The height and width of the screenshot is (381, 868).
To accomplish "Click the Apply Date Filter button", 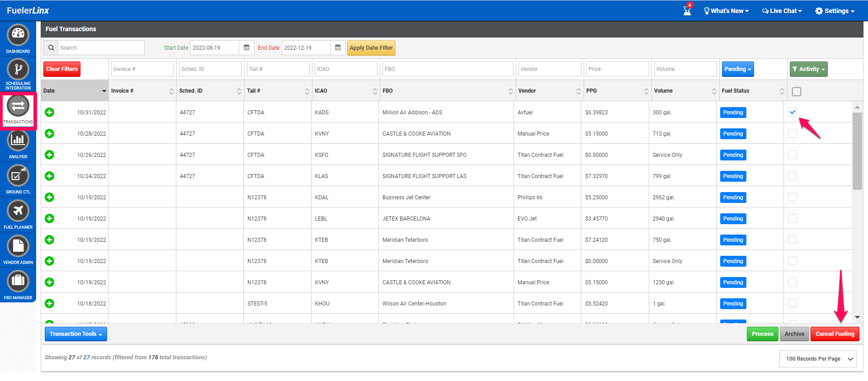I will [x=371, y=48].
